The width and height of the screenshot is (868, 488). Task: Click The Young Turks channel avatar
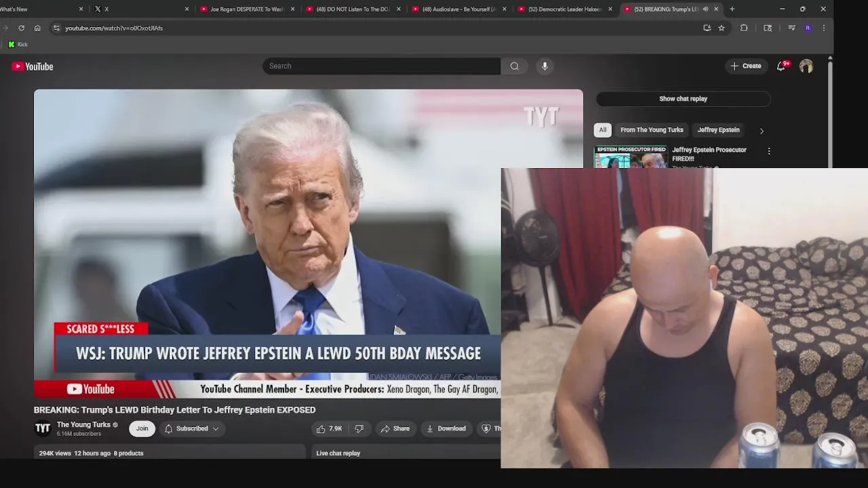click(43, 428)
